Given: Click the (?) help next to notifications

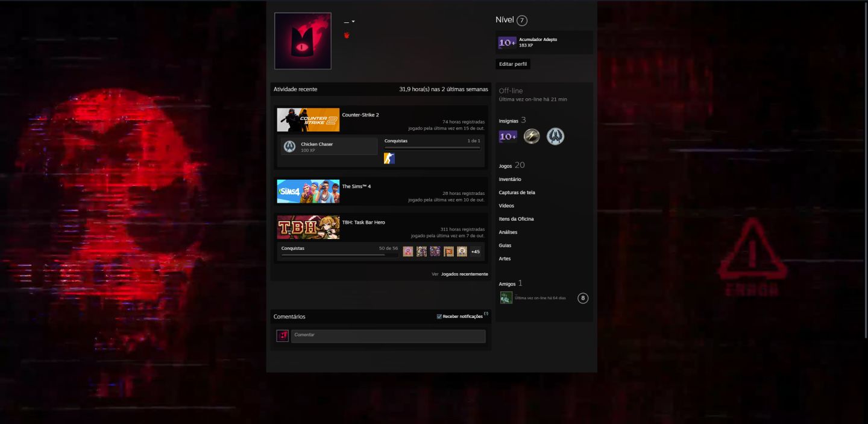Looking at the screenshot, I should click(x=486, y=314).
